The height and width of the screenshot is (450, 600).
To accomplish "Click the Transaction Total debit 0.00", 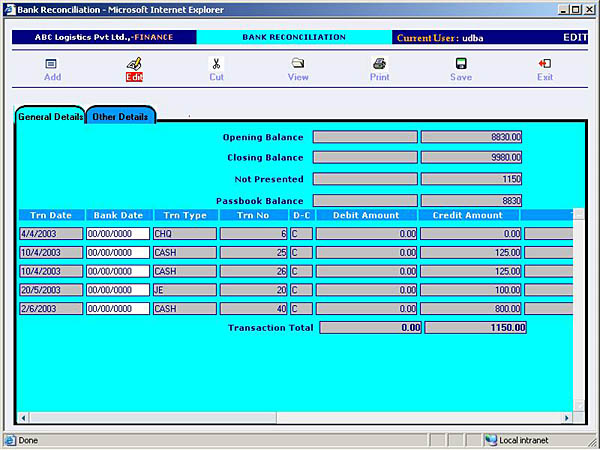I will pos(370,328).
